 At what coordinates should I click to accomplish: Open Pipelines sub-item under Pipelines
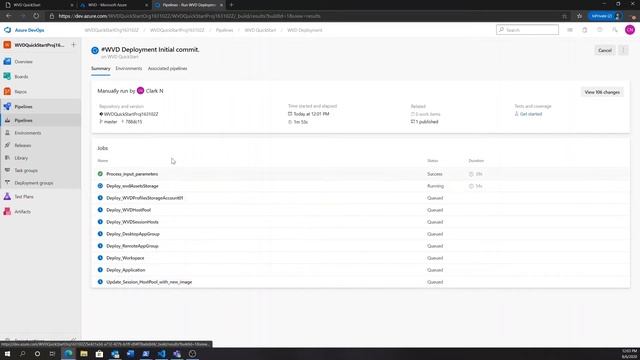[x=23, y=120]
